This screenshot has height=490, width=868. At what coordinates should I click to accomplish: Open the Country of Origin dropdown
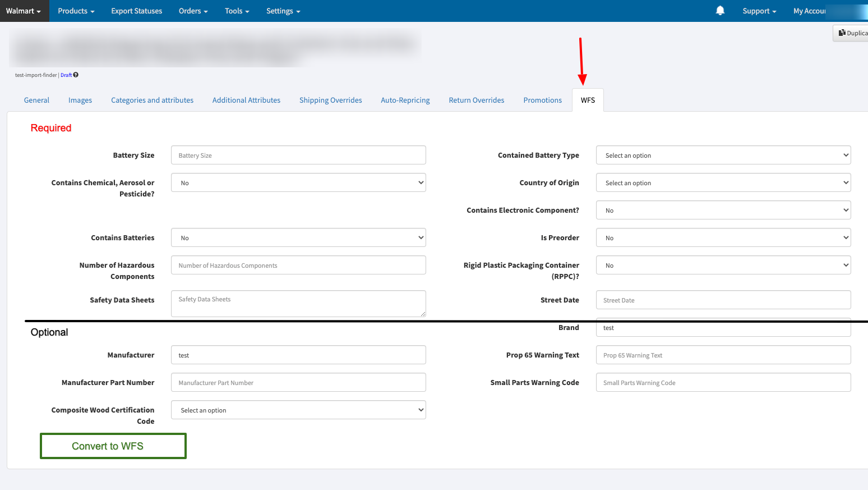[723, 182]
